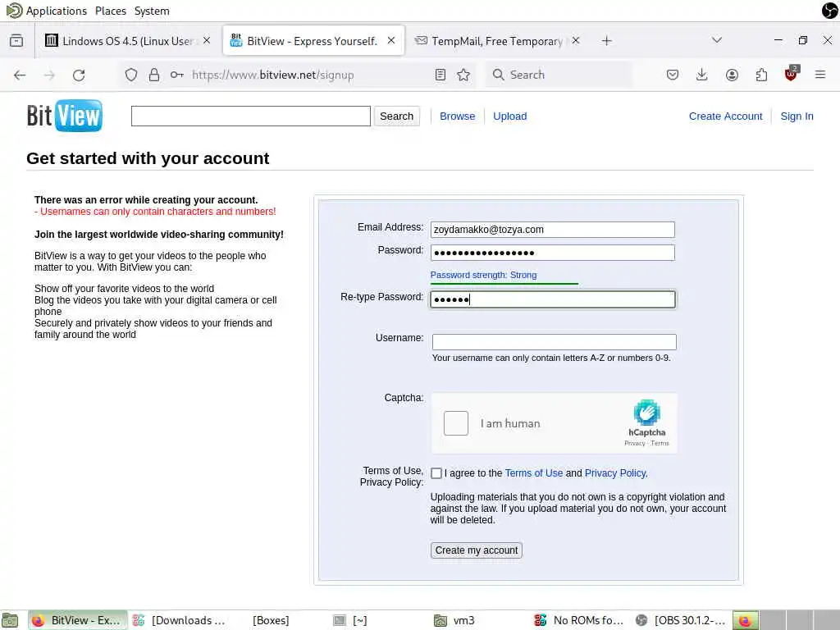Image resolution: width=840 pixels, height=630 pixels.
Task: Check the I am human captcha box
Action: 456,423
